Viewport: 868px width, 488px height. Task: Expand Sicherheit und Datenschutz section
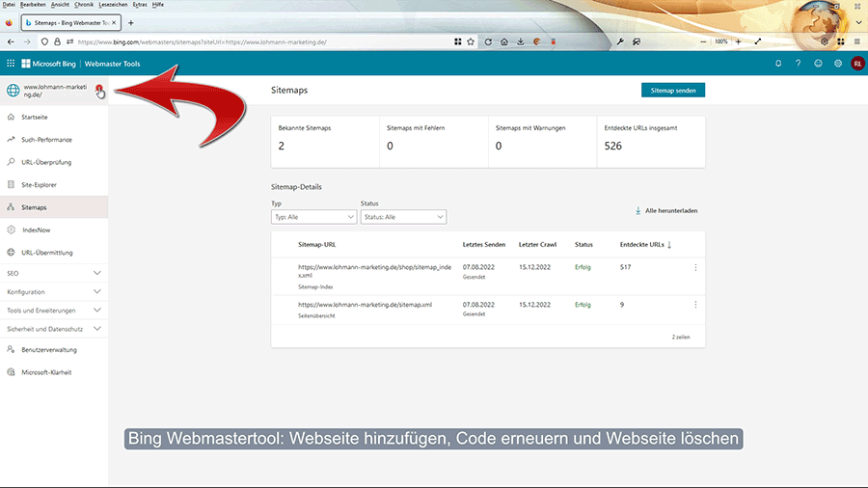[x=54, y=329]
